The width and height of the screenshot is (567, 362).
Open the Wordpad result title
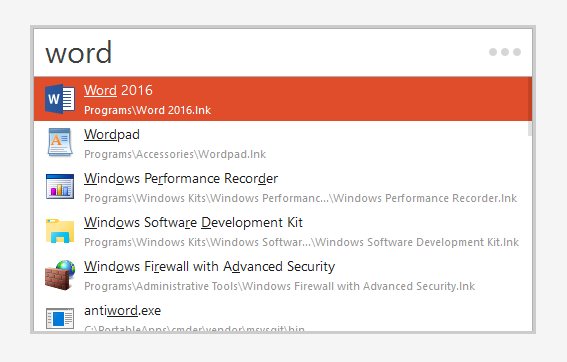[112, 135]
